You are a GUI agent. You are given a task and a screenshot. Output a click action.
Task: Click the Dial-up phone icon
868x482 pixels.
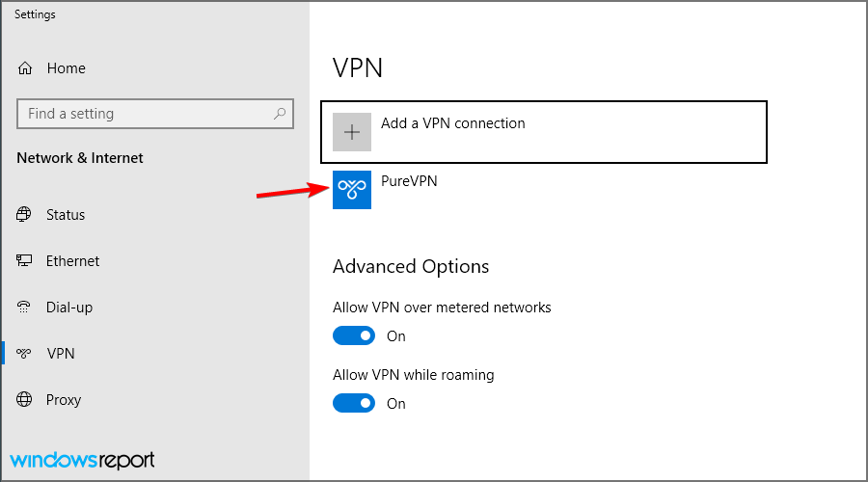[x=24, y=308]
